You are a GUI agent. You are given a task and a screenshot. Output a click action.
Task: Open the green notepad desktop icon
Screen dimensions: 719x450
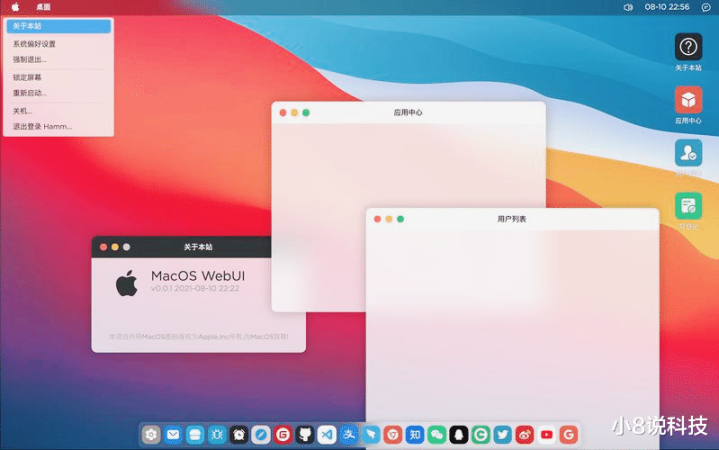688,206
